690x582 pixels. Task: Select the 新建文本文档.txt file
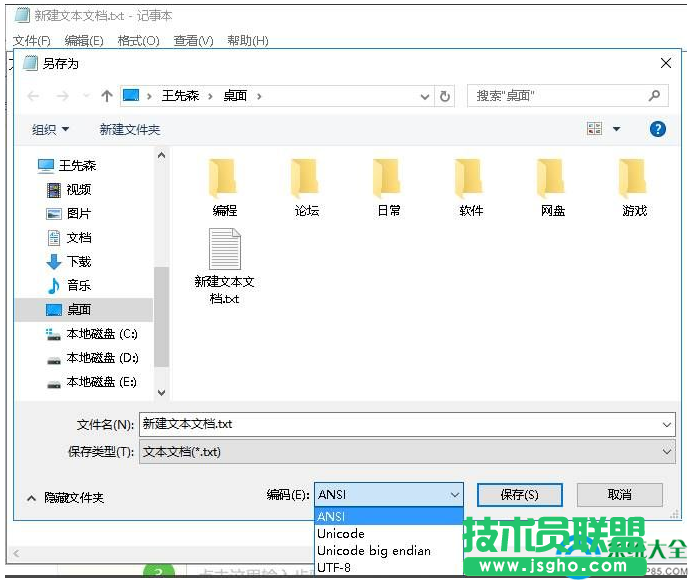224,266
